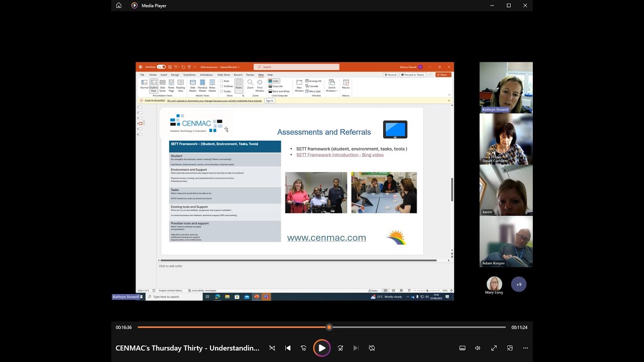This screenshot has width=644, height=362.
Task: Select Outline View in PowerPoint ribbon
Action: coord(153,85)
